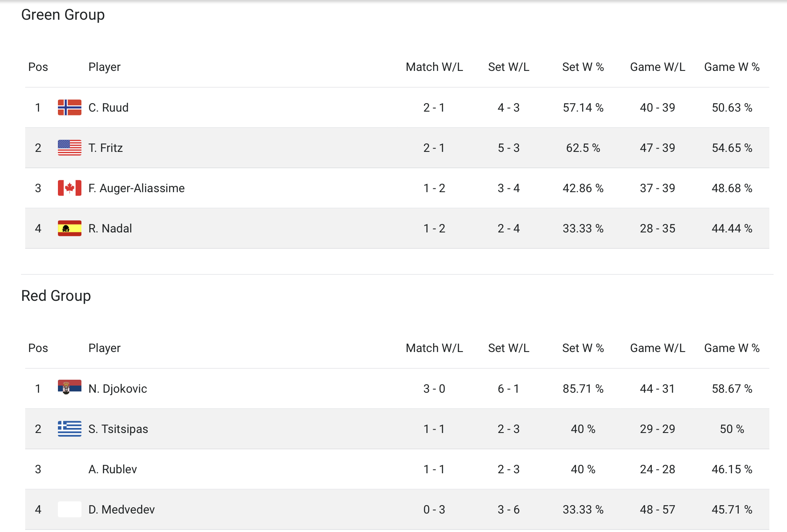Click the Greece flag beside S. Tsitsipas

point(70,429)
